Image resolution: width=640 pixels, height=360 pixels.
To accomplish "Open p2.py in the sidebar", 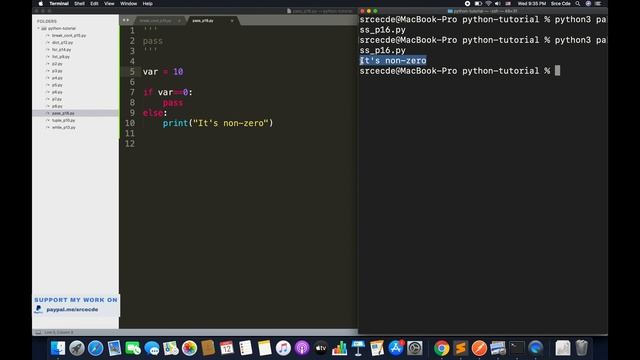I will 57,64.
